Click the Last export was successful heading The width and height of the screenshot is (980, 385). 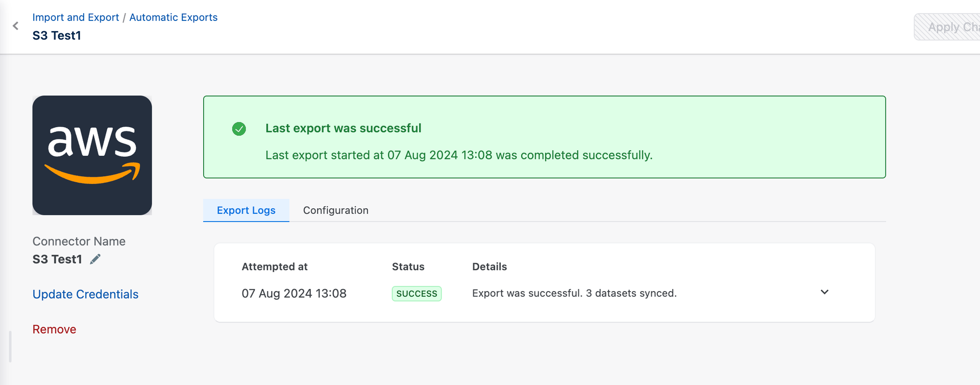pyautogui.click(x=343, y=128)
